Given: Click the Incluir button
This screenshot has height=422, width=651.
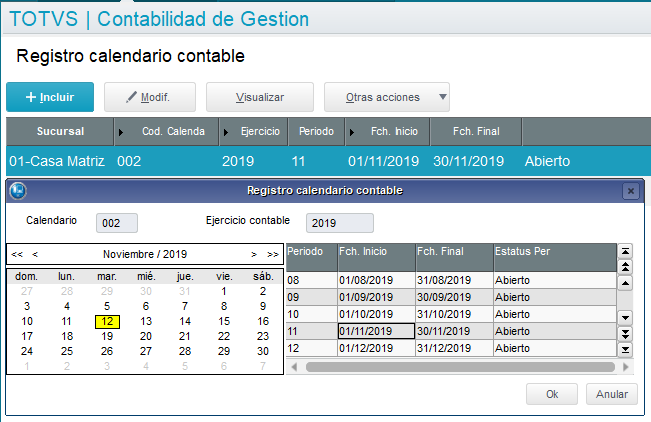Looking at the screenshot, I should pyautogui.click(x=50, y=97).
